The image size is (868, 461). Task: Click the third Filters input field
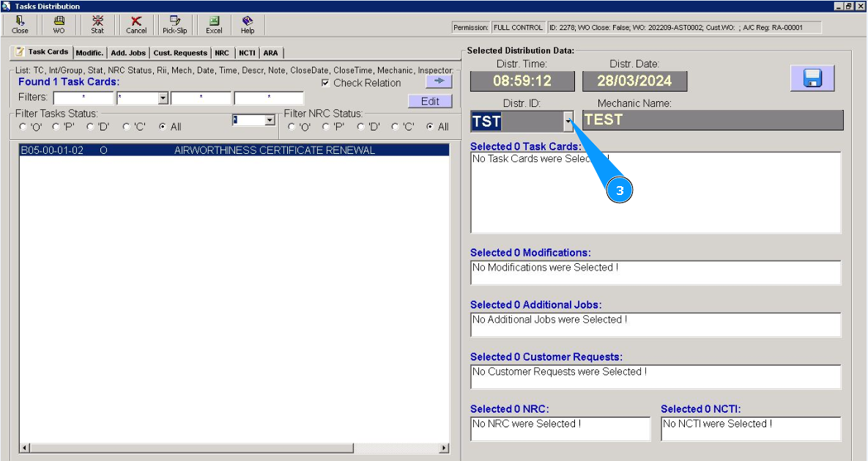[x=201, y=99]
